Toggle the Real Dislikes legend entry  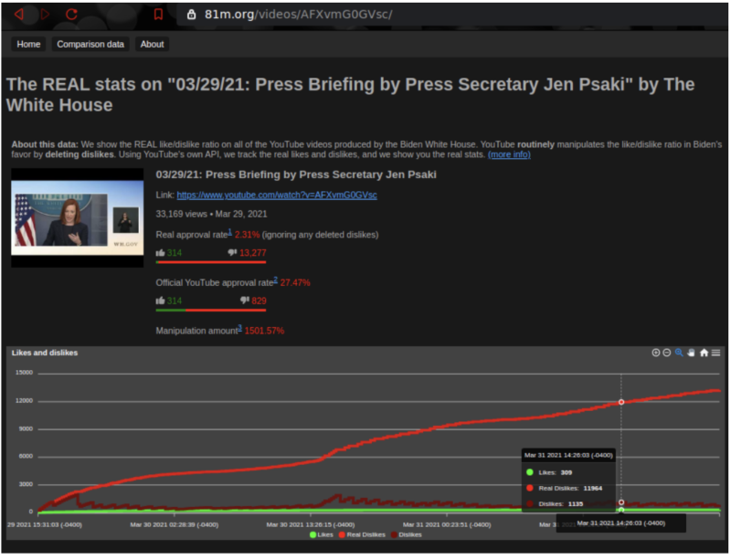click(364, 534)
